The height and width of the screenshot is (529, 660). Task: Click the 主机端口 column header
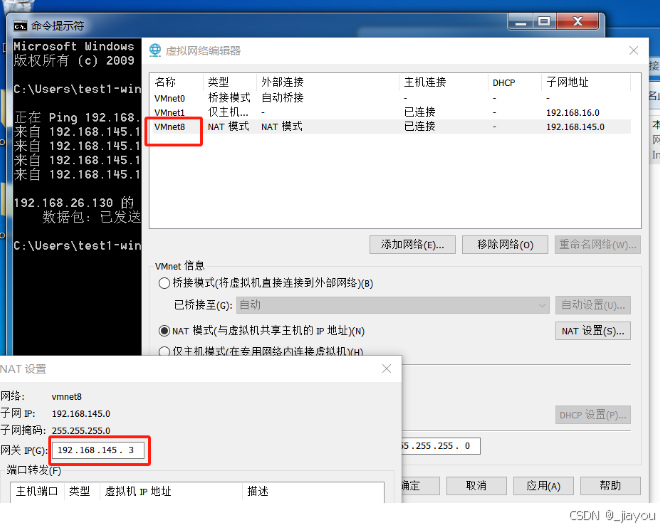click(x=37, y=491)
